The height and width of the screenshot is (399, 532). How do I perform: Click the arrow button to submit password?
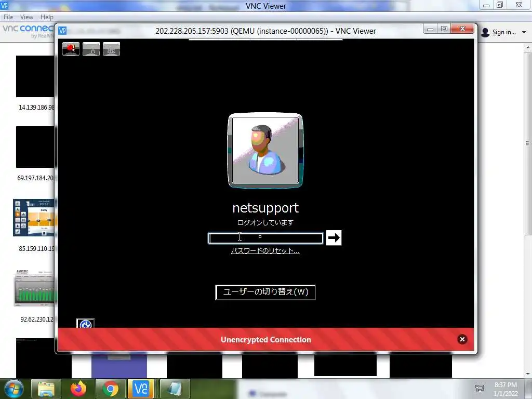pyautogui.click(x=334, y=237)
